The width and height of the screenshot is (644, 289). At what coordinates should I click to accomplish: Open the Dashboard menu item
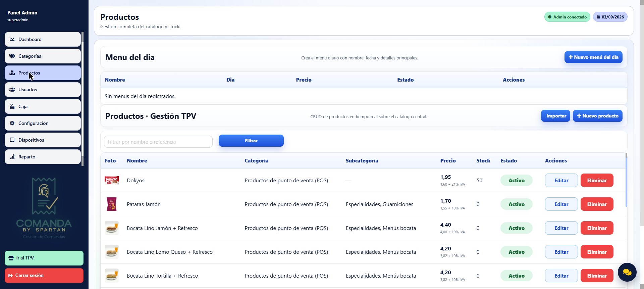43,39
